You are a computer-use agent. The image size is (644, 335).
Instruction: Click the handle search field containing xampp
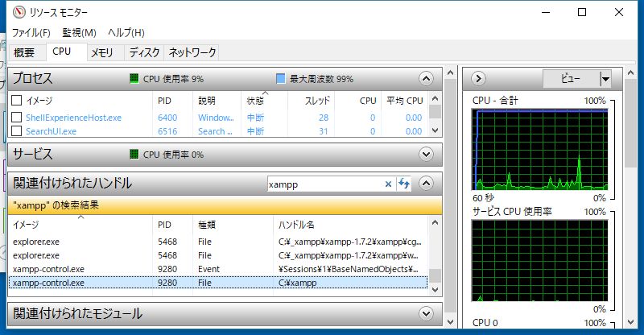324,184
